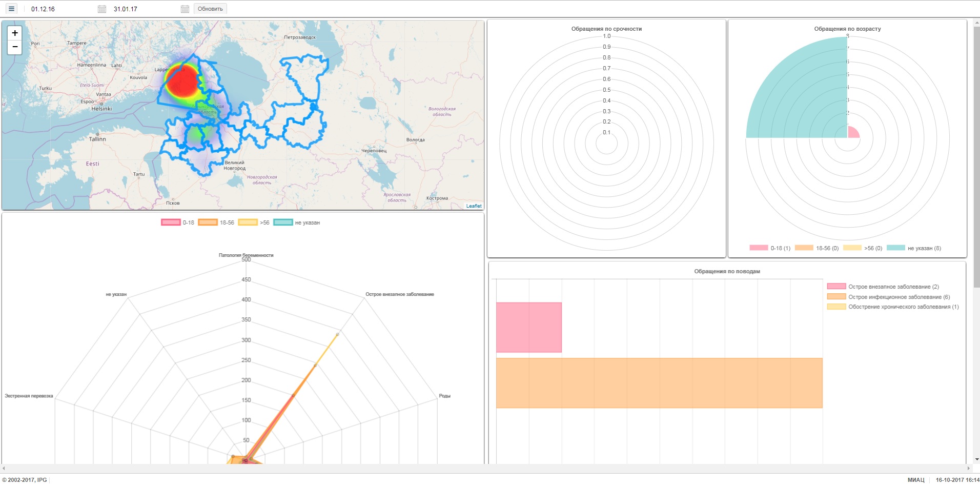Toggle the 0-18 series in radar legend
This screenshot has width=980, height=487.
pos(177,222)
